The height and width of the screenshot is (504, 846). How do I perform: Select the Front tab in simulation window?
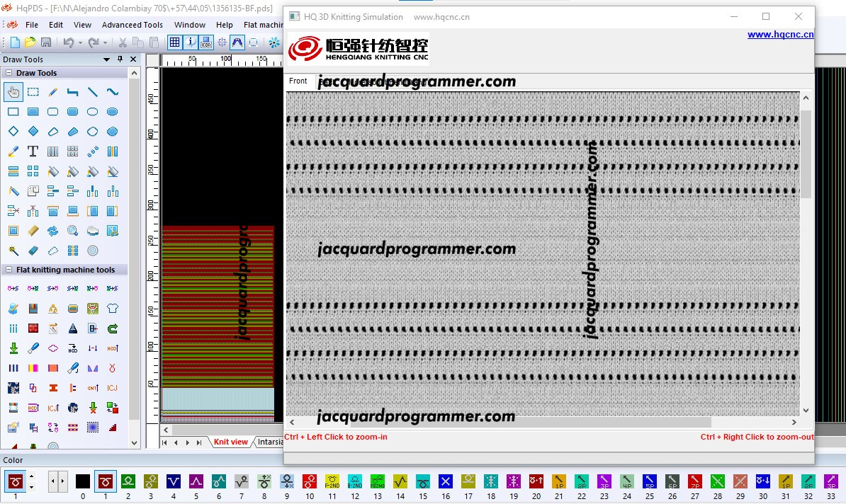point(298,81)
